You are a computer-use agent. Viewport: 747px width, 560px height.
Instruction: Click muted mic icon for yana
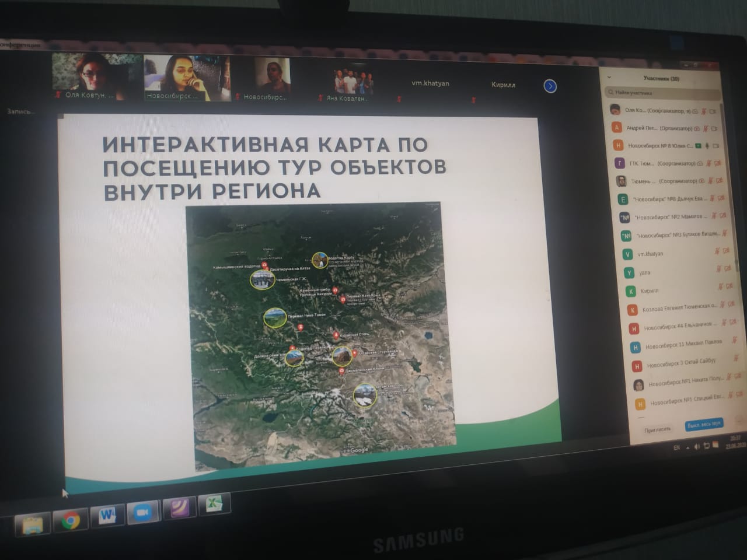click(719, 269)
